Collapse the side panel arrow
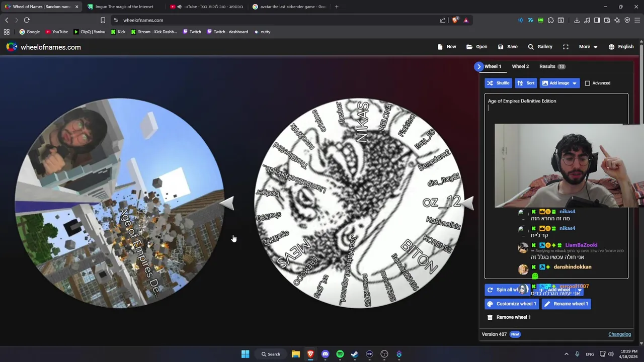This screenshot has height=362, width=644. click(479, 66)
